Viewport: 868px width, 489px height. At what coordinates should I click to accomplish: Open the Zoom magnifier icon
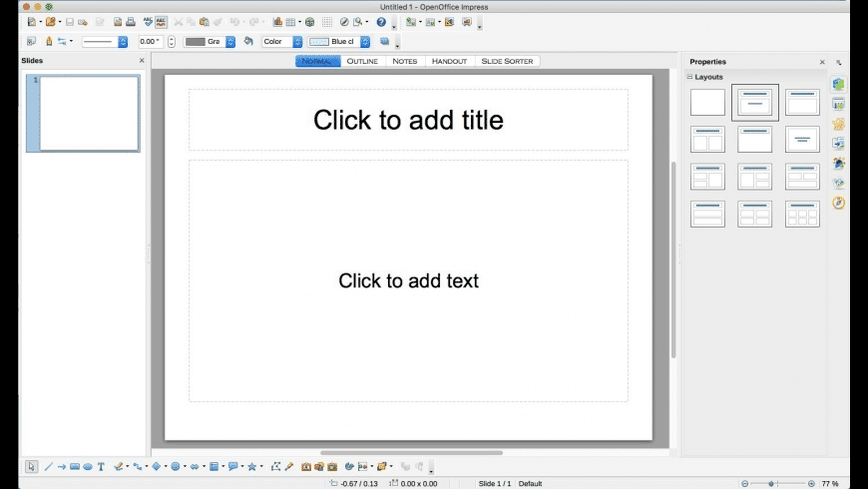point(358,22)
